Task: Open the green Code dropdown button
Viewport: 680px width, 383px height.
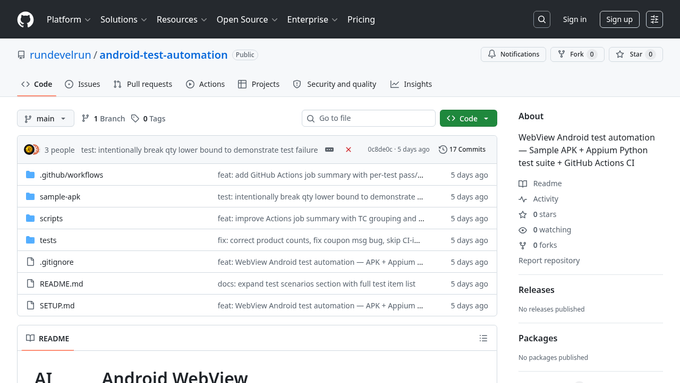Action: tap(468, 118)
